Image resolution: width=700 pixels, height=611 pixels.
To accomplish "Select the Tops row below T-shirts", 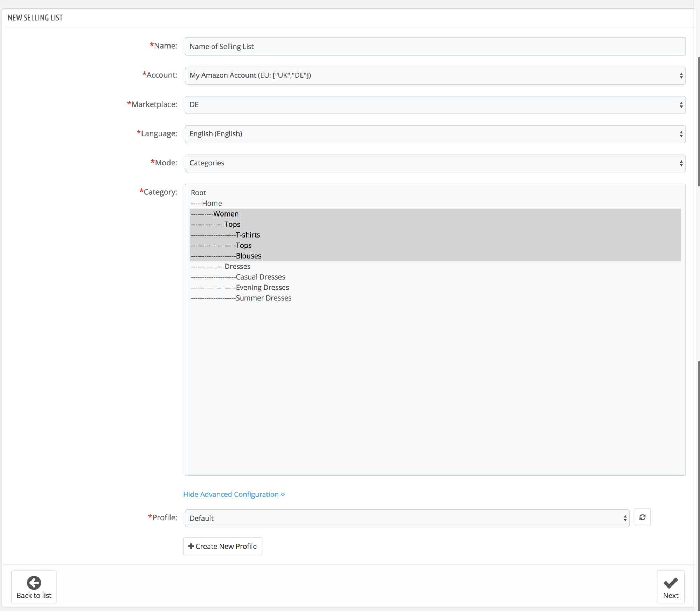I will pos(435,245).
